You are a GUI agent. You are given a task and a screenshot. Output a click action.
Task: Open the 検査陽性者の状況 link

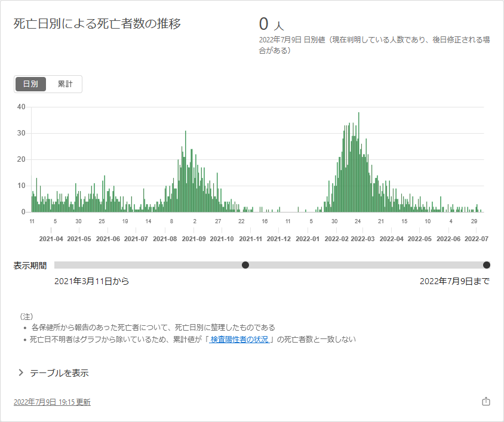(239, 340)
